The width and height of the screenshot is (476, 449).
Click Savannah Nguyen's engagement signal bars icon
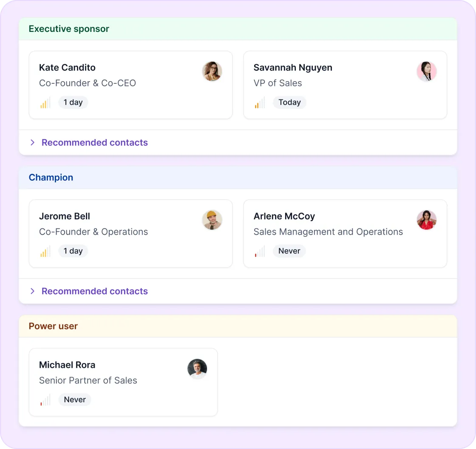click(x=260, y=102)
